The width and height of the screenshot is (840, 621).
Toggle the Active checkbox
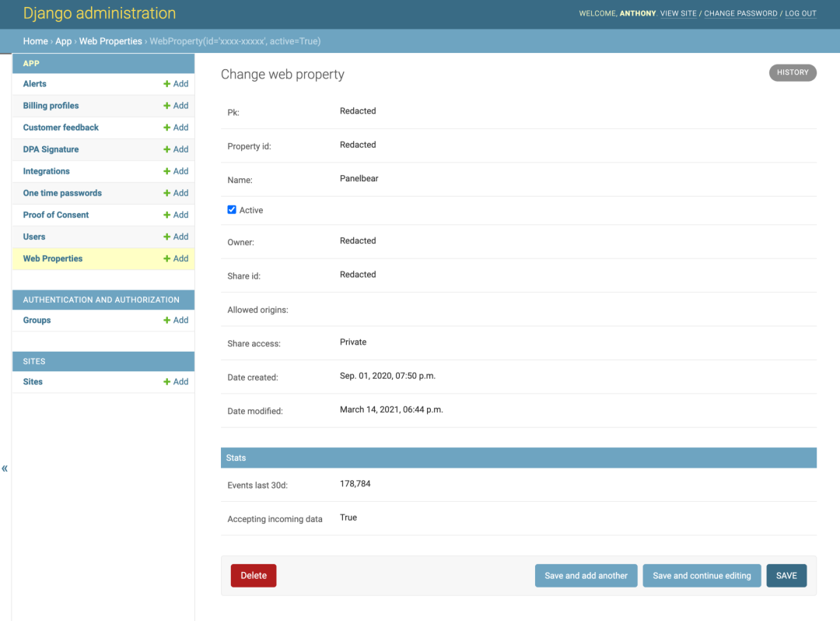pos(232,209)
